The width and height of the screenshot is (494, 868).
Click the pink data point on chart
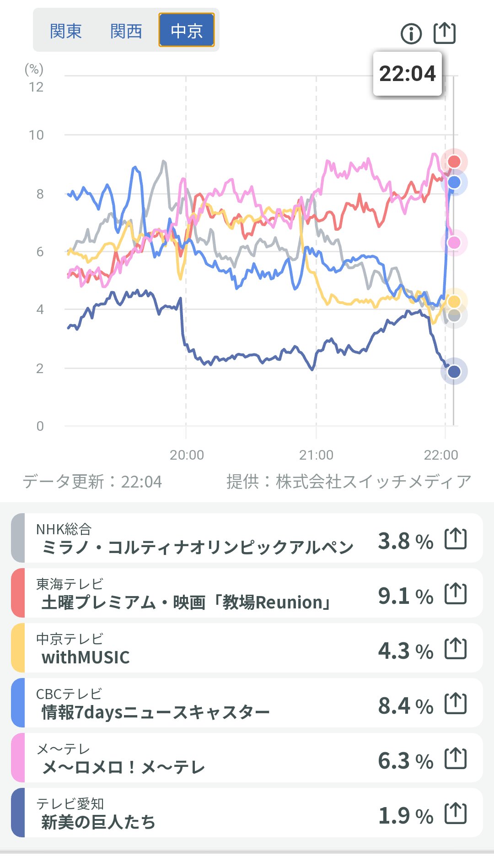[454, 243]
